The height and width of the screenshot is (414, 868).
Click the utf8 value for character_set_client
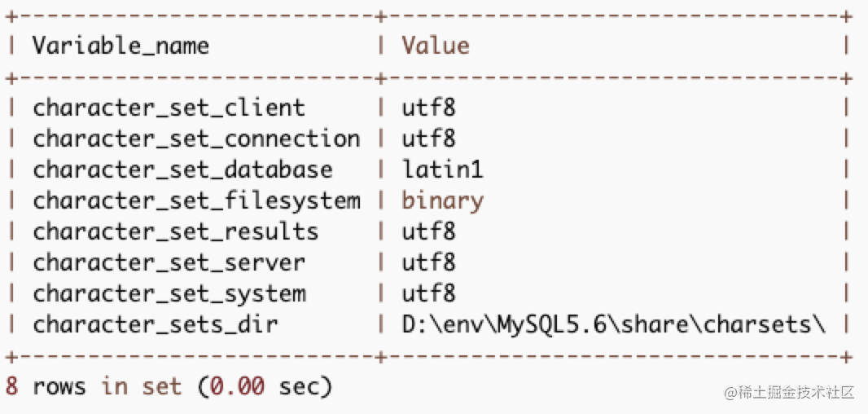428,108
